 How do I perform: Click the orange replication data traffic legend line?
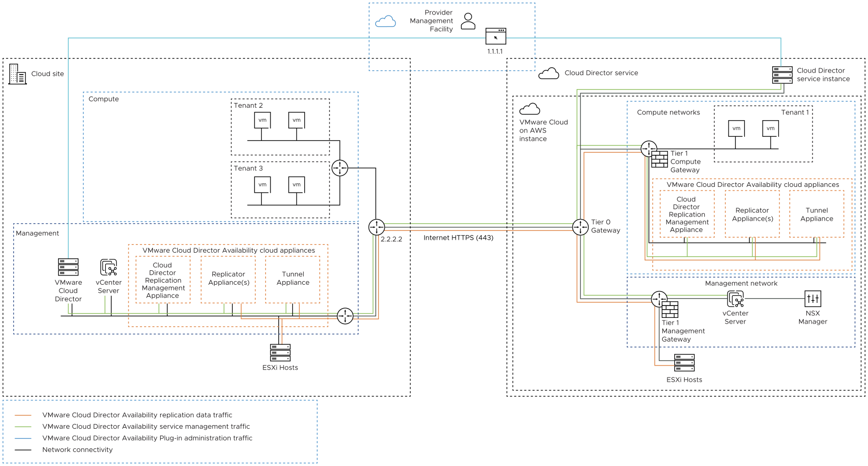[x=23, y=415]
